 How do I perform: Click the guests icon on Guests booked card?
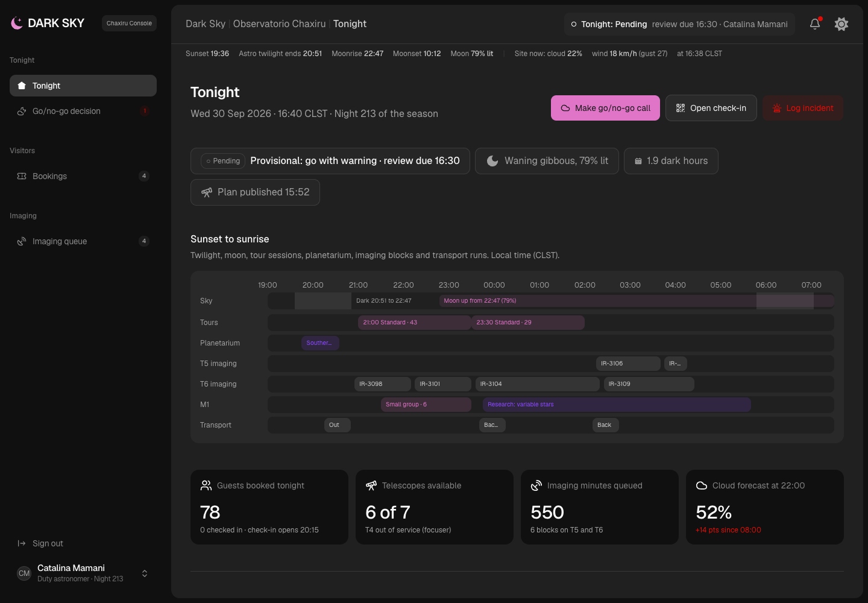click(x=206, y=485)
